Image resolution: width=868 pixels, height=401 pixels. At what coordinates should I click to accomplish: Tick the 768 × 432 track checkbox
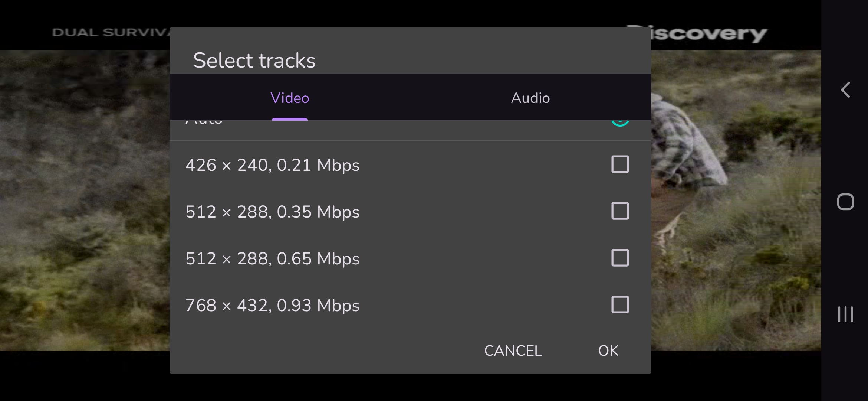pyautogui.click(x=620, y=305)
